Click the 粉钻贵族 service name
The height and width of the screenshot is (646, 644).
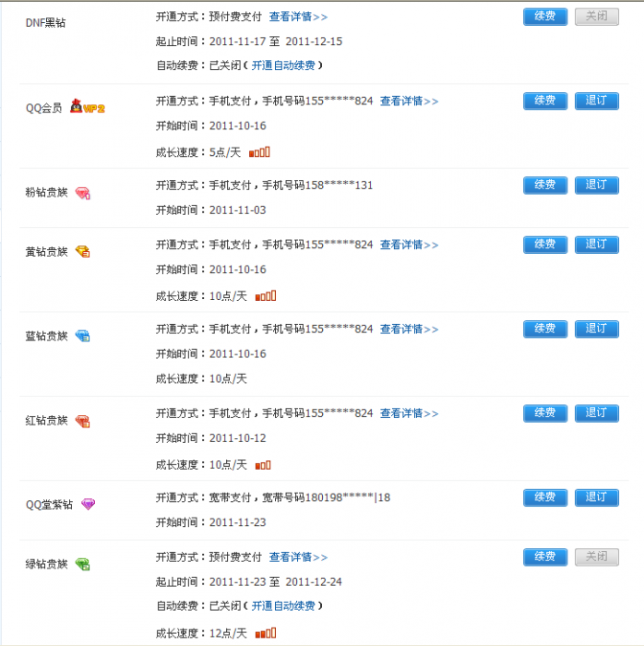pyautogui.click(x=46, y=192)
